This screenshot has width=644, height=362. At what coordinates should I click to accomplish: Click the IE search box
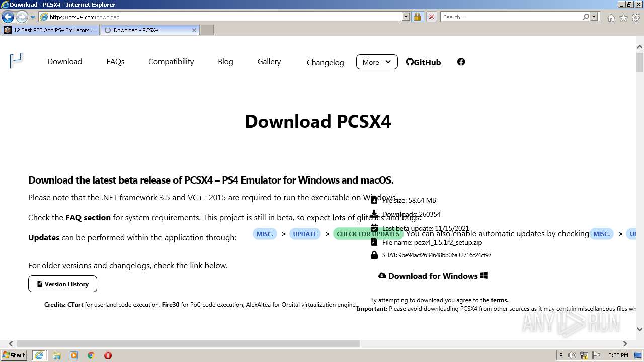511,17
